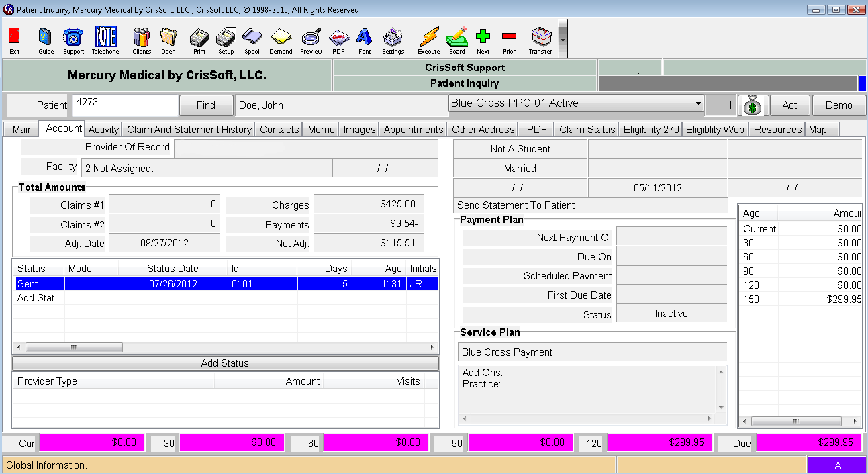Switch to the Claim And Statement History tab

(189, 129)
